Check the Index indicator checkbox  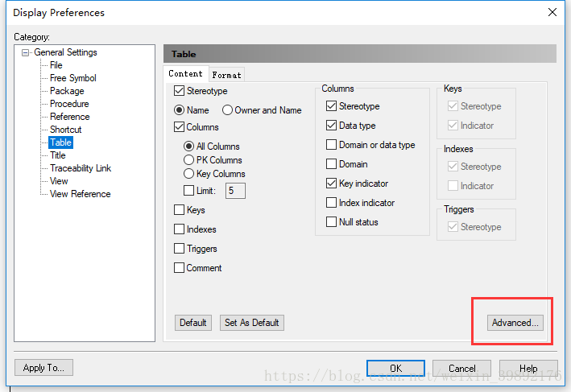pyautogui.click(x=331, y=202)
